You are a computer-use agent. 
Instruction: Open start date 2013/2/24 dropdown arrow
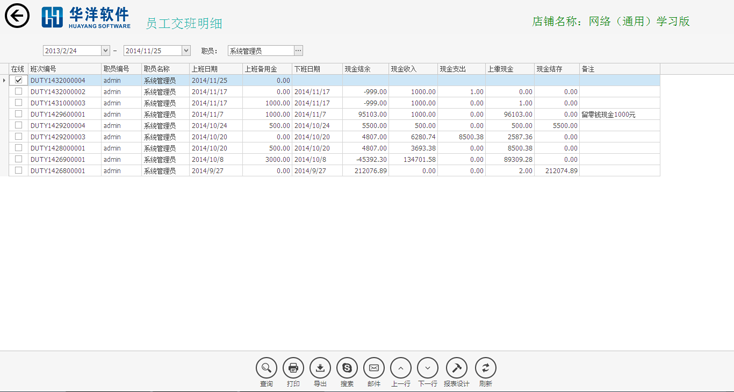(105, 51)
